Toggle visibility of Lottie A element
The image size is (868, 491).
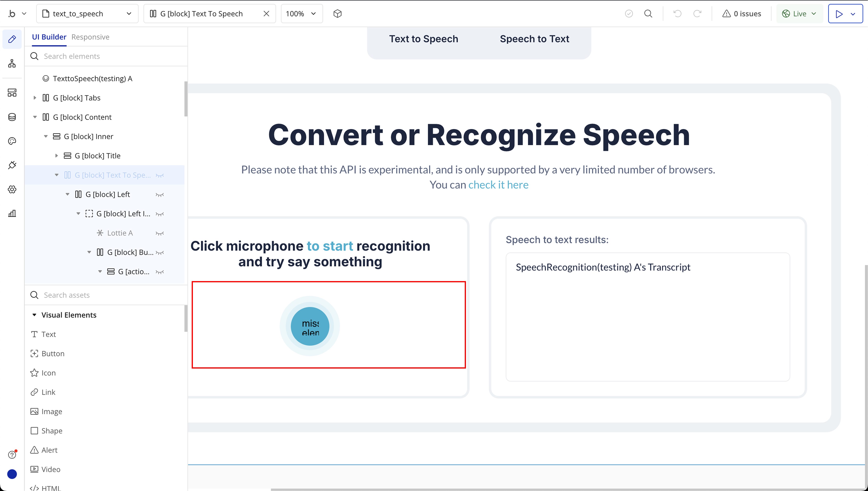(160, 233)
